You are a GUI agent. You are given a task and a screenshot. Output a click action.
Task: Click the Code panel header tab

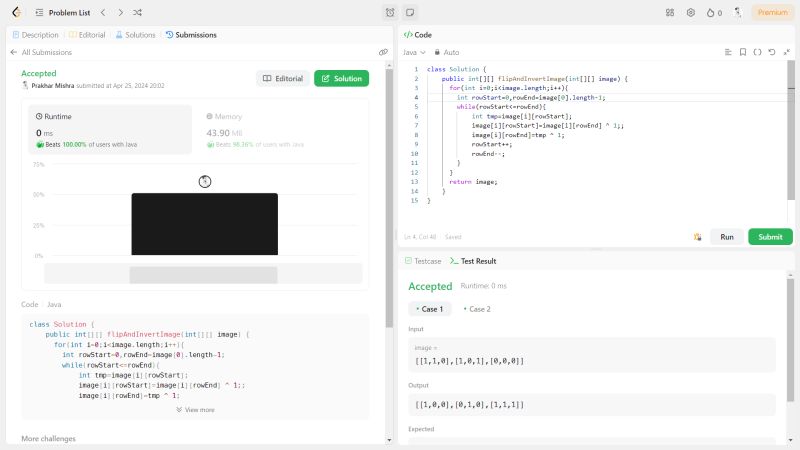418,35
